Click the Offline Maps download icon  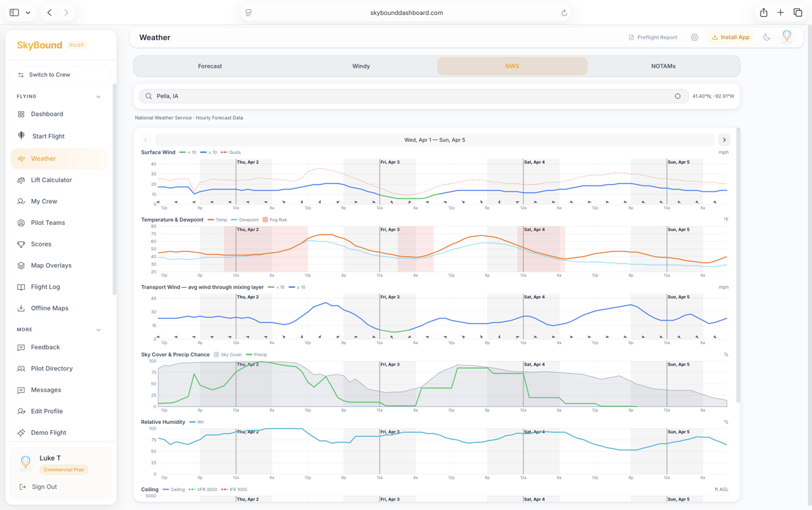tap(21, 308)
